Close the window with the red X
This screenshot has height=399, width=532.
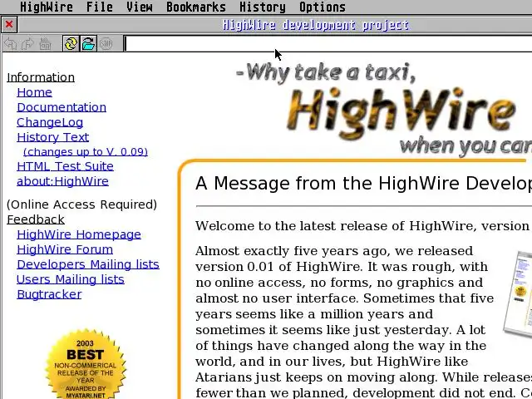coord(9,24)
